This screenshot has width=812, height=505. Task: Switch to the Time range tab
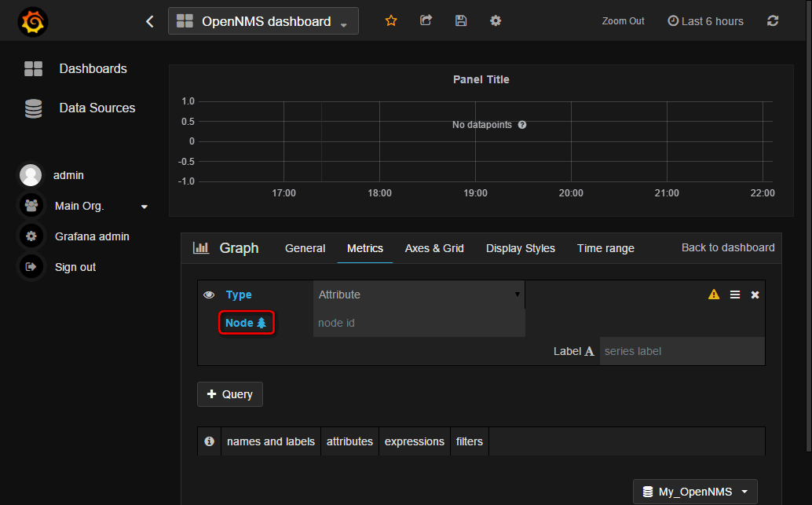606,249
